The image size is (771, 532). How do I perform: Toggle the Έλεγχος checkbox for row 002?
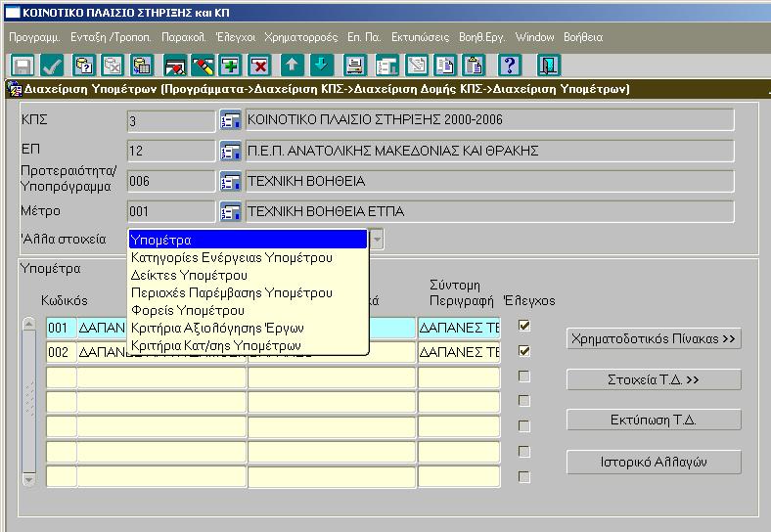(x=524, y=350)
